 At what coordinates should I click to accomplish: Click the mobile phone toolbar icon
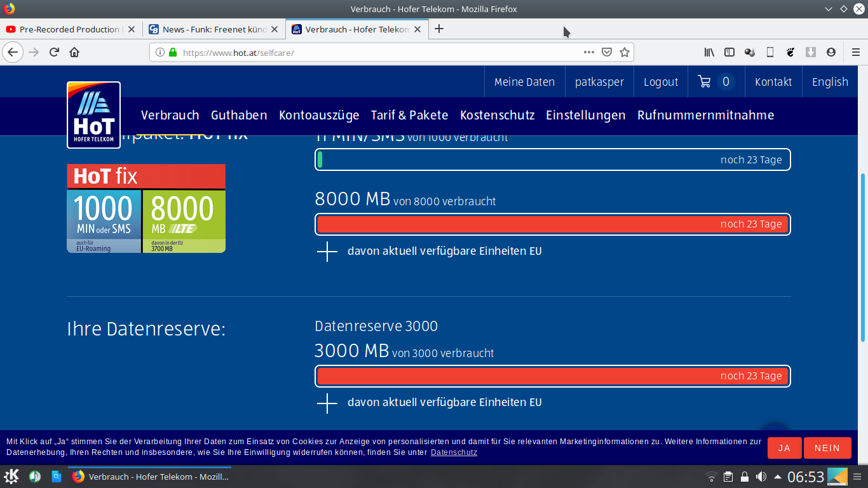tap(770, 52)
